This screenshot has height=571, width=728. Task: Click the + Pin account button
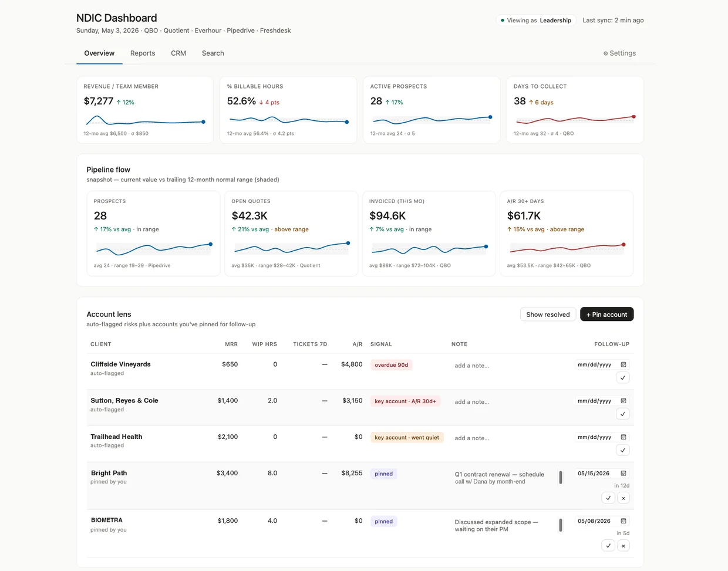(x=606, y=315)
